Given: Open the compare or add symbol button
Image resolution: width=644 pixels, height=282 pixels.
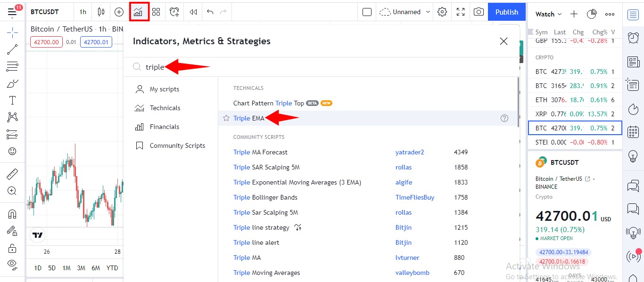Looking at the screenshot, I should pos(119,12).
